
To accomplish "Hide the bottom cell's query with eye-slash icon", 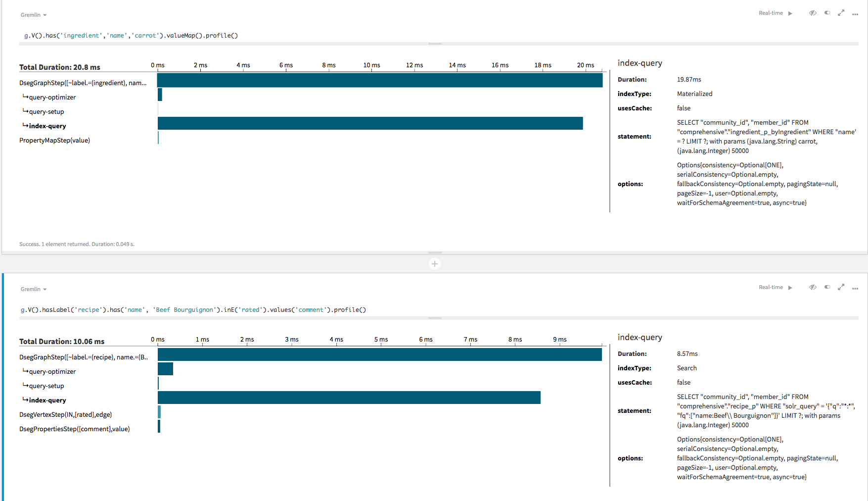I will 813,287.
